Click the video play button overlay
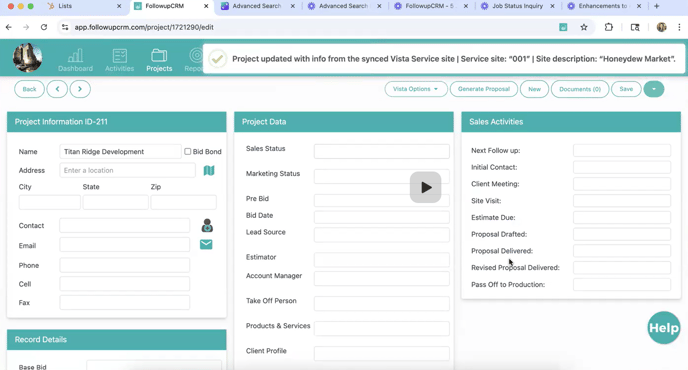The height and width of the screenshot is (370, 688). (x=426, y=187)
